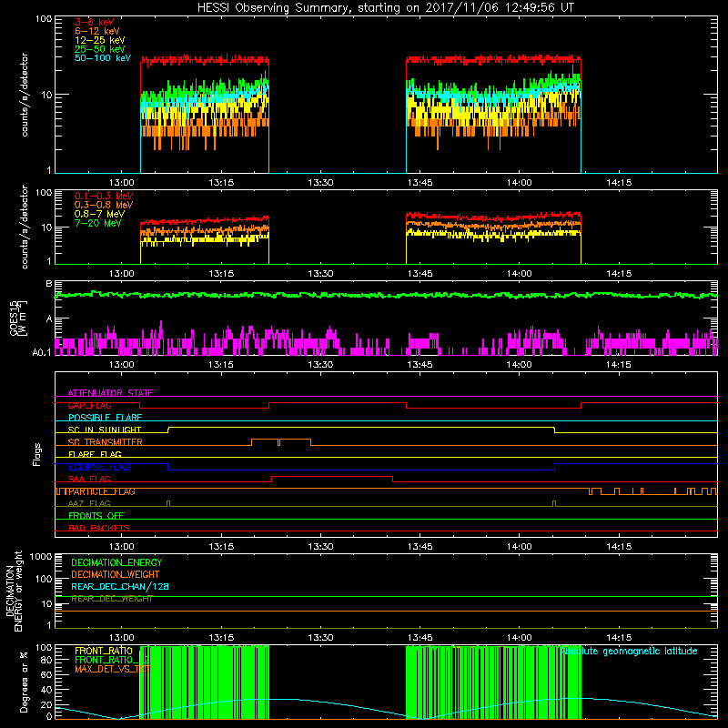728x728 pixels.
Task: Click the red "GAP_FLAG" label
Action: [x=89, y=405]
